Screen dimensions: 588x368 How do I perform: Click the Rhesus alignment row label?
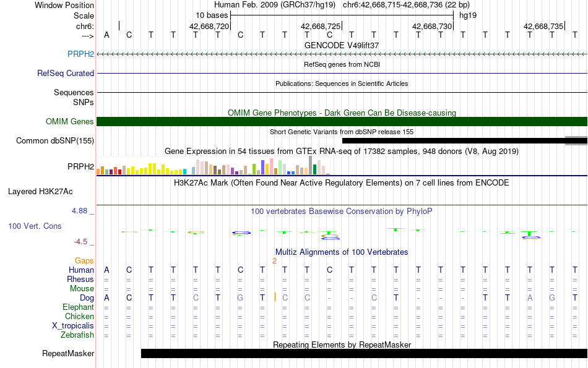(80, 279)
